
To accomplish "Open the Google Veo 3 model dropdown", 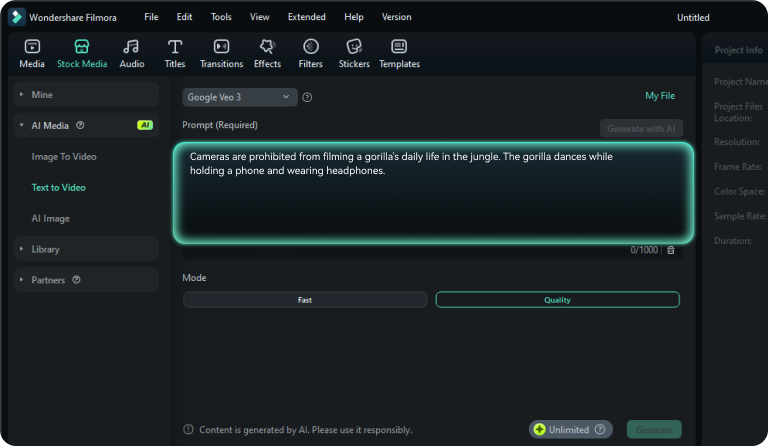I will tap(240, 97).
